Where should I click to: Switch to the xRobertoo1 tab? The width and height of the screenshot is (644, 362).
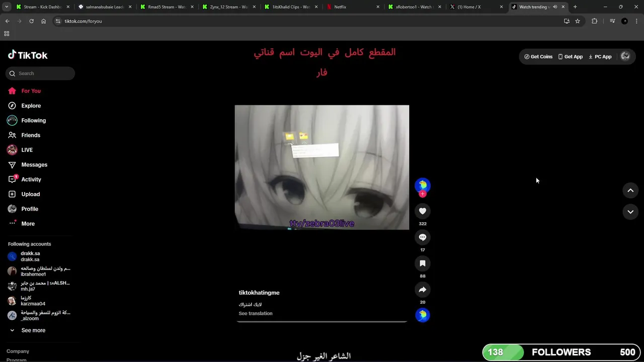coord(416,7)
